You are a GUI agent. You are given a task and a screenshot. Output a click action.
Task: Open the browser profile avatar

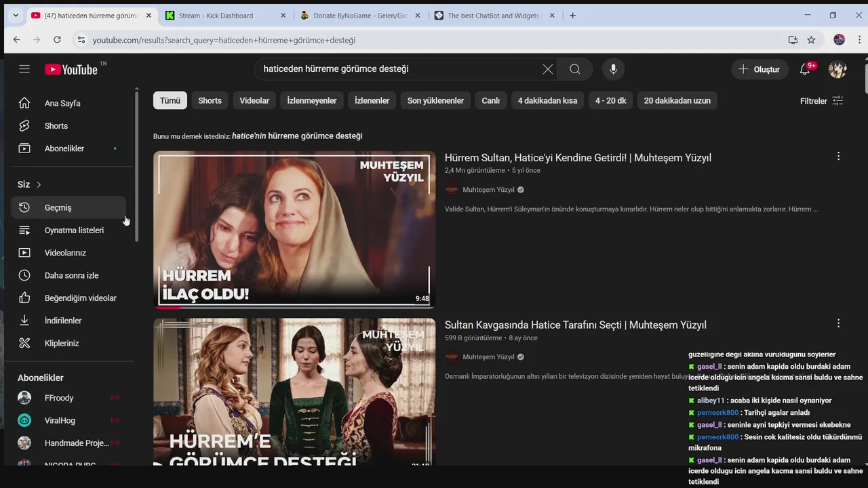[839, 40]
